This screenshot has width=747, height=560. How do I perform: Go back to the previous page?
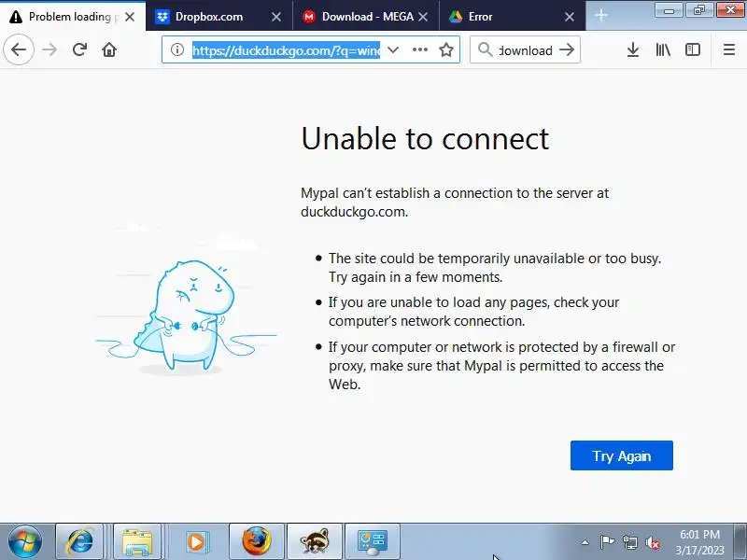pyautogui.click(x=19, y=49)
